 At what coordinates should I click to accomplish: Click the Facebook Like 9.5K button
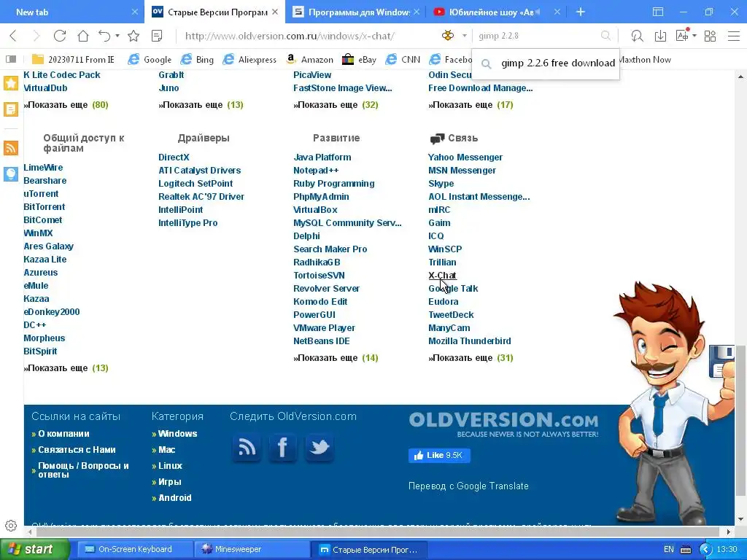439,455
